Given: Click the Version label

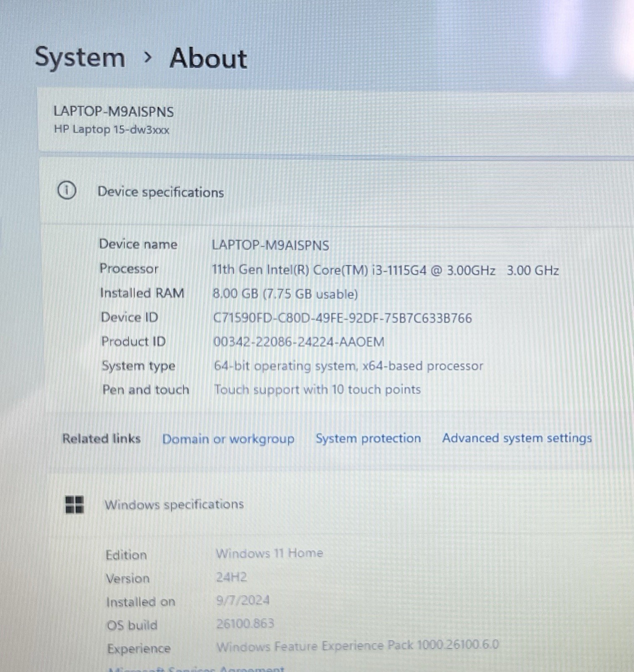Looking at the screenshot, I should tap(128, 578).
